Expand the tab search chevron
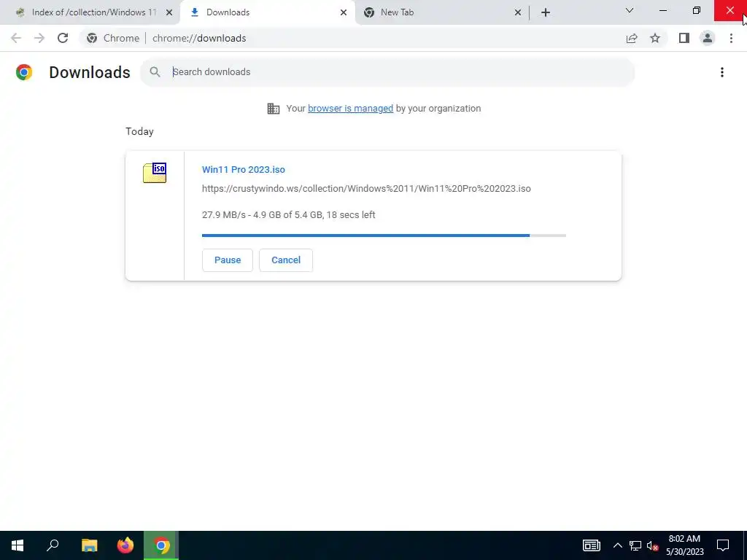The image size is (747, 560). tap(630, 10)
